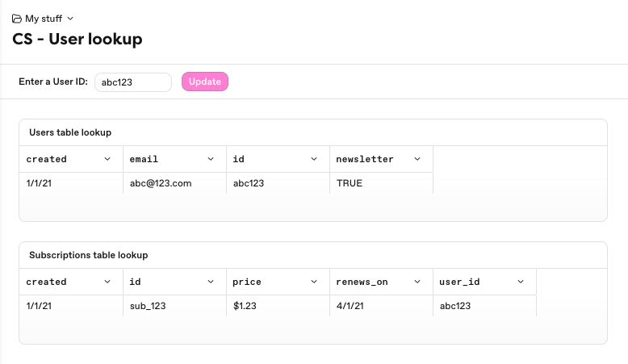The height and width of the screenshot is (364, 628).
Task: Open renews_on column dropdown chevron
Action: (x=417, y=282)
